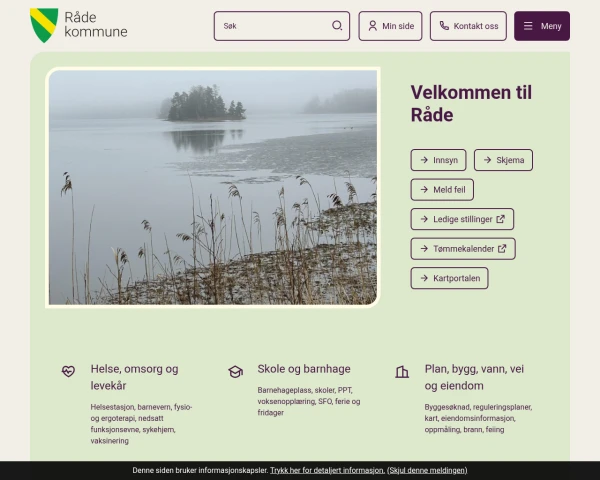Click the person icon on Min side
Image resolution: width=600 pixels, height=480 pixels.
[372, 26]
